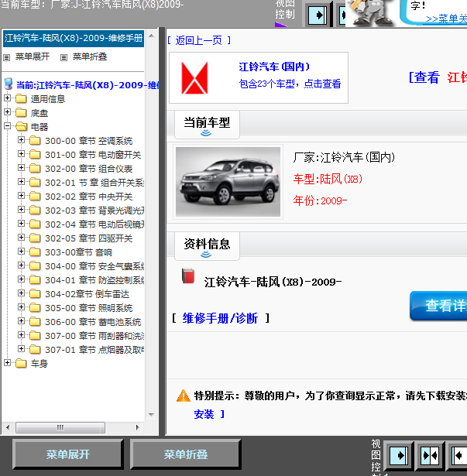The width and height of the screenshot is (467, 476).
Task: Expand 307-01 章节 点烟器 node
Action: pos(21,349)
